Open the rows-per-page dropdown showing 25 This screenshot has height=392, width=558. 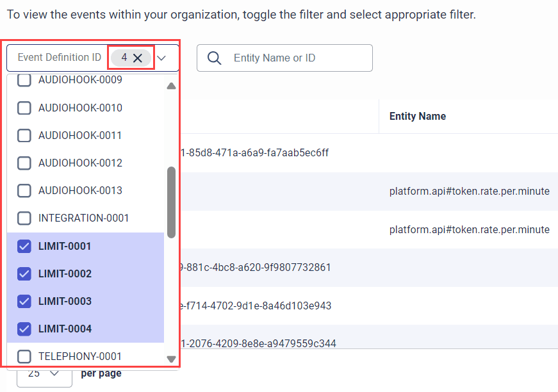(x=44, y=373)
